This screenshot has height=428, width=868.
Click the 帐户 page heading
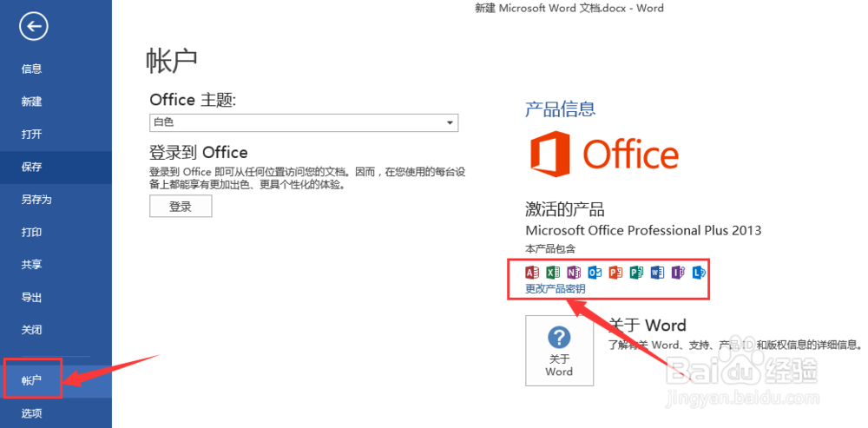tap(172, 61)
